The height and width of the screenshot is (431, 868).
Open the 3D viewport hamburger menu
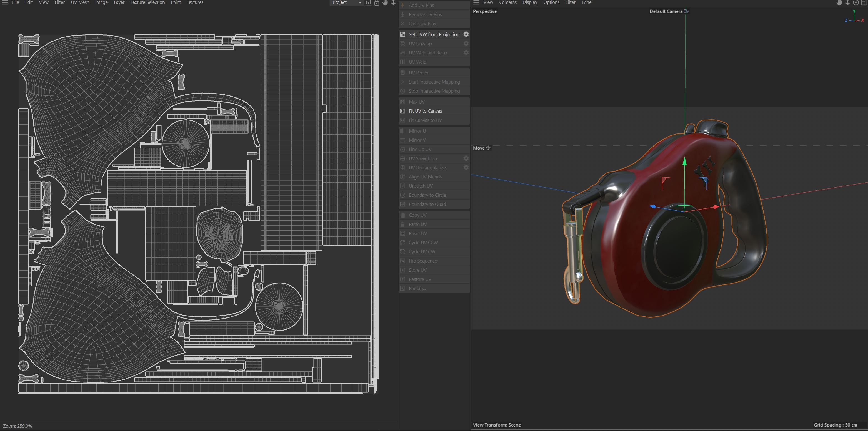tap(476, 3)
